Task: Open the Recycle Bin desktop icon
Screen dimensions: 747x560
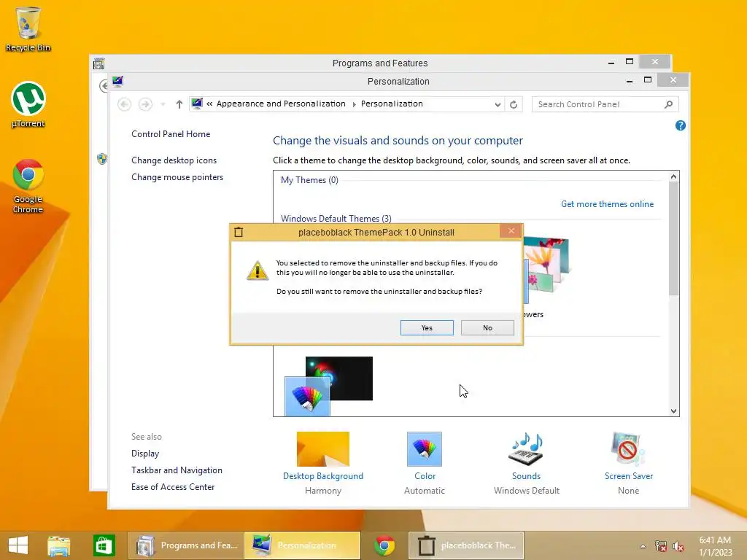Action: coord(28,28)
